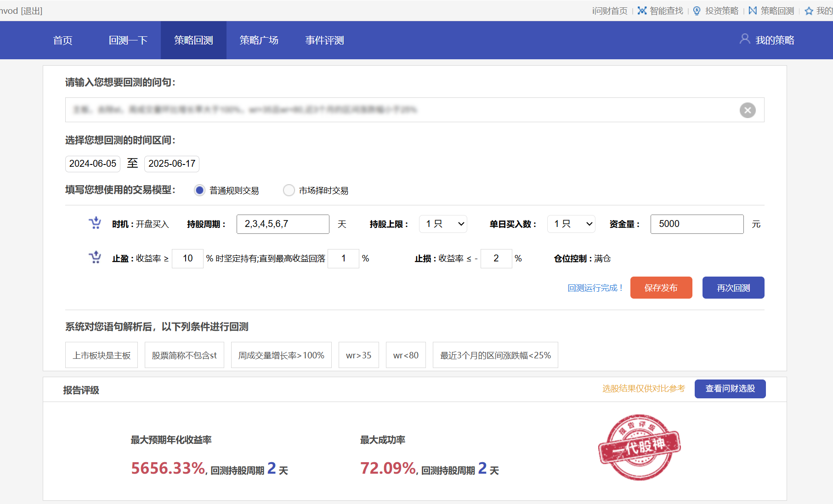This screenshot has width=833, height=504.
Task: Click the cart icon beside 止盈 row
Action: pos(95,258)
